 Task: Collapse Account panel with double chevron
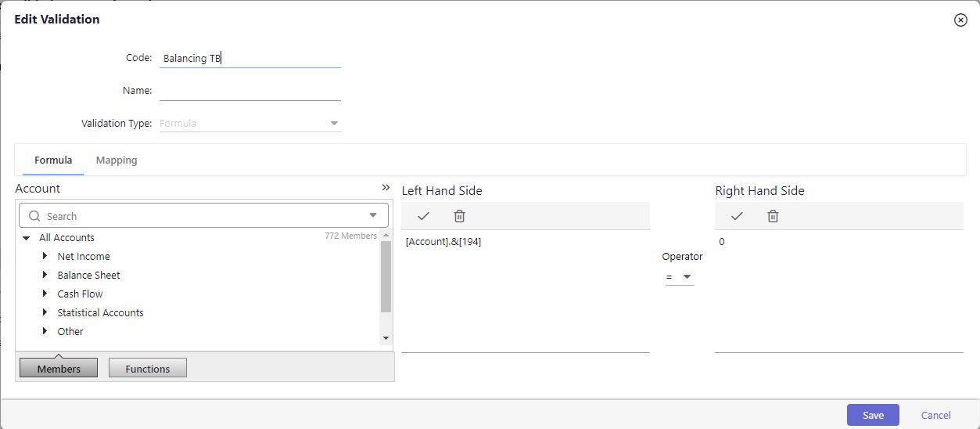(x=386, y=188)
